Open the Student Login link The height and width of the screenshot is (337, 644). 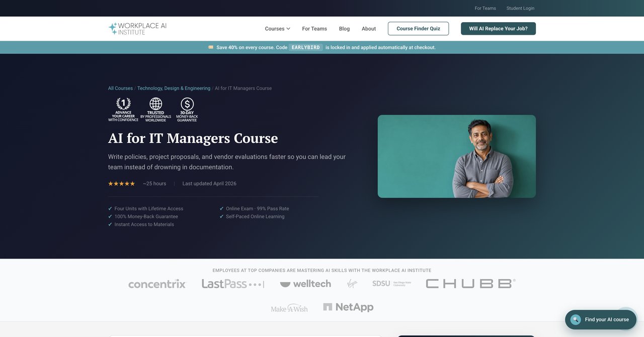point(520,8)
